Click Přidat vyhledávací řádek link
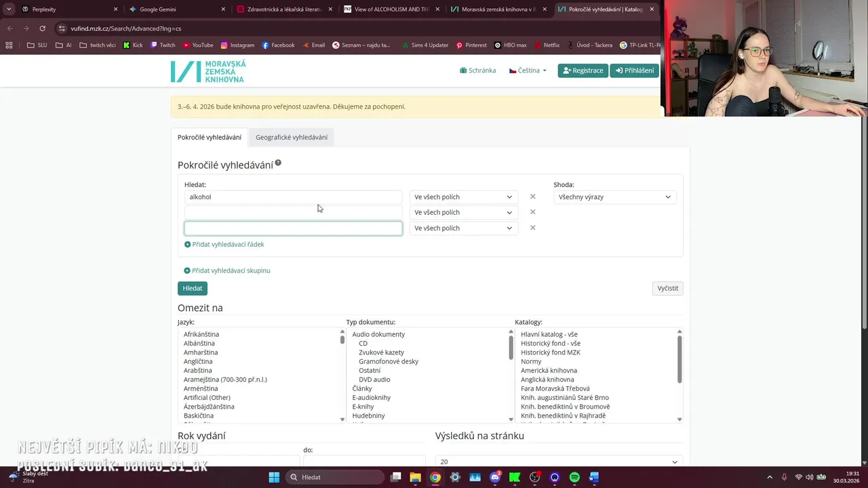 224,244
